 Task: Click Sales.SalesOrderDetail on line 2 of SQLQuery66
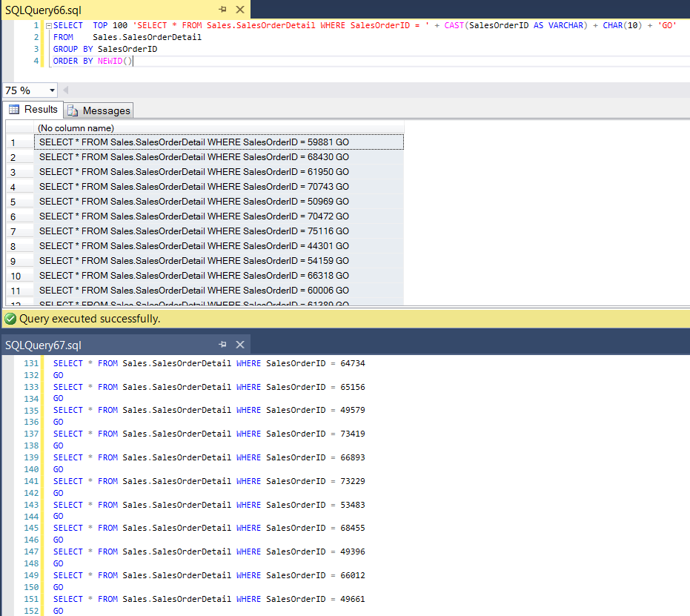pyautogui.click(x=147, y=37)
